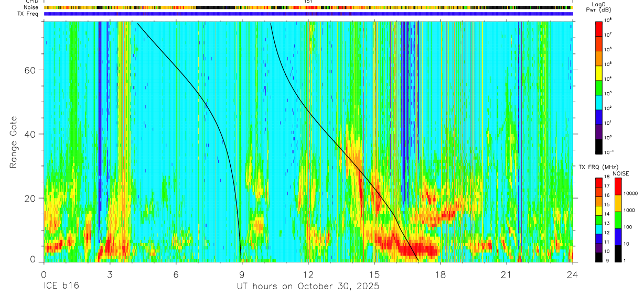The width and height of the screenshot is (644, 297).
Task: Click the 12 hour tick label on x-axis
Action: 308,275
